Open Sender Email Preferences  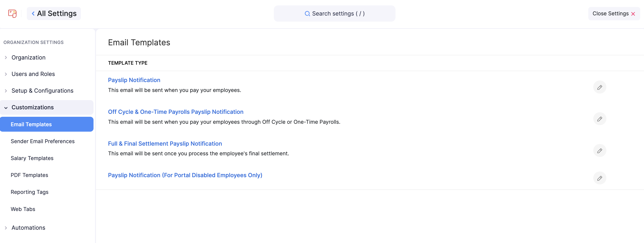tap(43, 141)
